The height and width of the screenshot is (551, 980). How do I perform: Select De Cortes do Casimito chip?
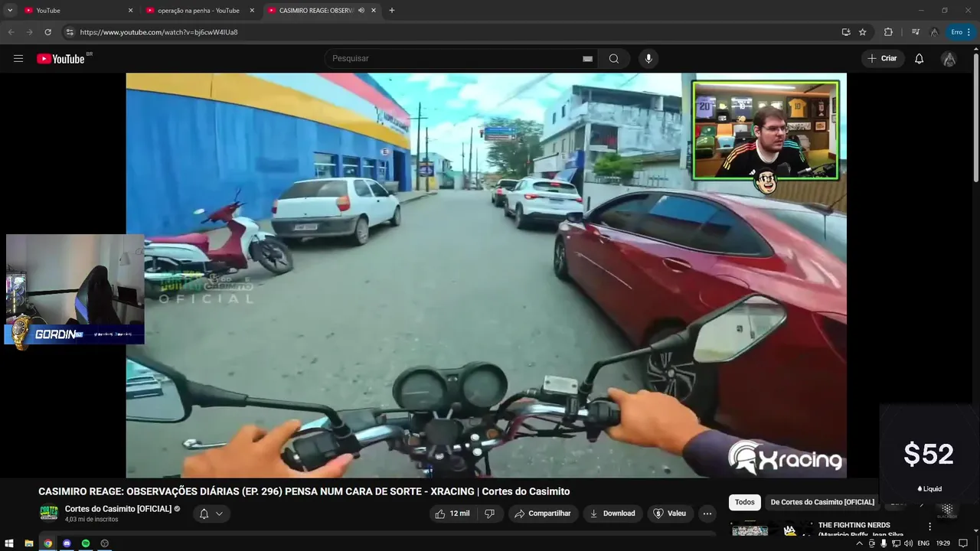[822, 502]
